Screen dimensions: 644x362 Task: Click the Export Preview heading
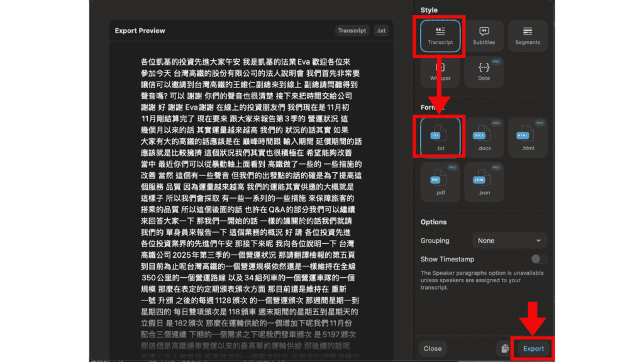pos(140,31)
